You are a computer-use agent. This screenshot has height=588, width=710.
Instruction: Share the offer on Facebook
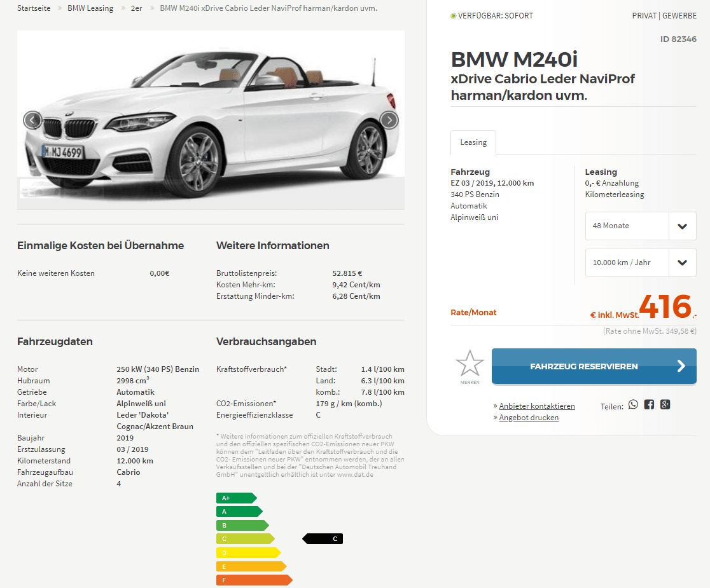(x=649, y=404)
